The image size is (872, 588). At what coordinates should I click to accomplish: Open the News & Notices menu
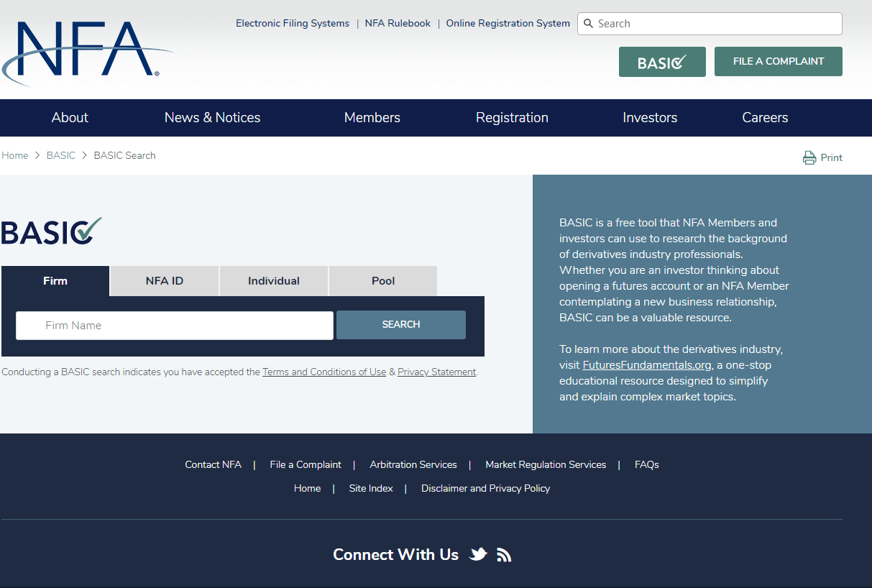[x=212, y=118]
